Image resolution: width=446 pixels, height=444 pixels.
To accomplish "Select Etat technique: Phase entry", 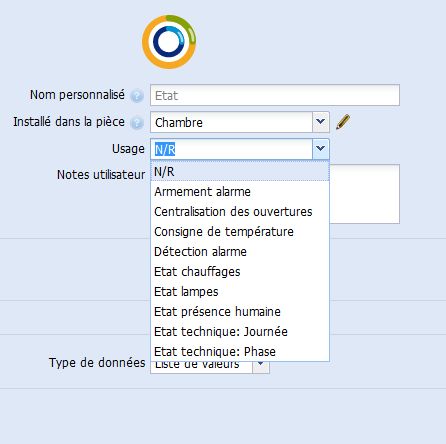I will (x=240, y=351).
